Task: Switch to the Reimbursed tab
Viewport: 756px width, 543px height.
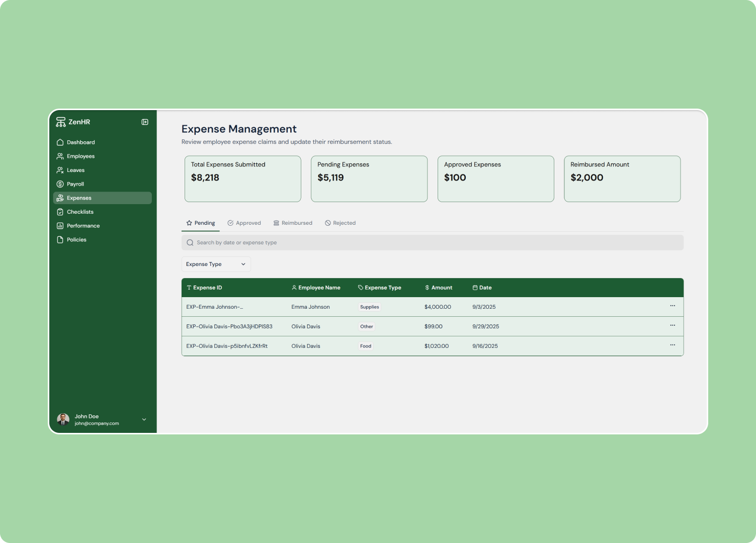Action: pos(293,223)
